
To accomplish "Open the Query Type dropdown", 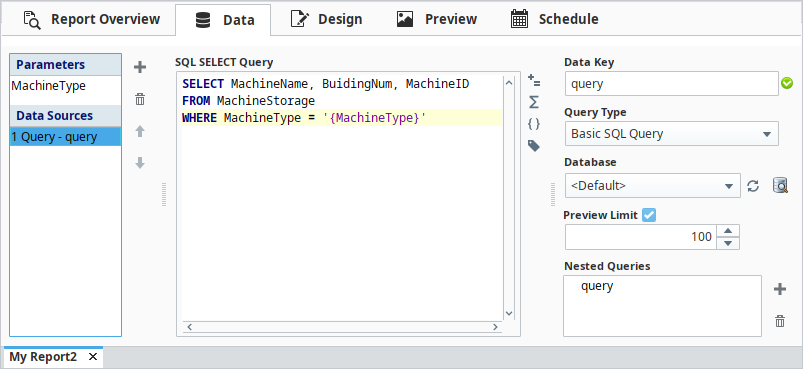I will tap(672, 134).
